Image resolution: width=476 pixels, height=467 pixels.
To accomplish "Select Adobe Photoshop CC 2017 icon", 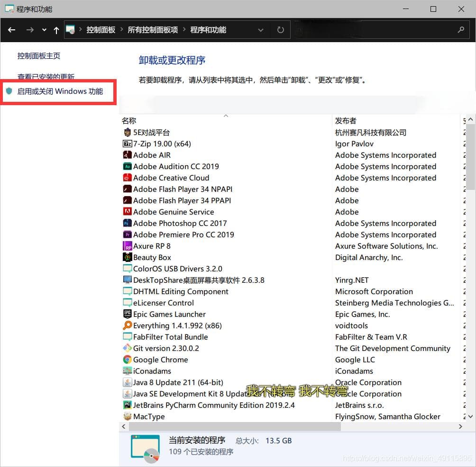I will pyautogui.click(x=127, y=223).
